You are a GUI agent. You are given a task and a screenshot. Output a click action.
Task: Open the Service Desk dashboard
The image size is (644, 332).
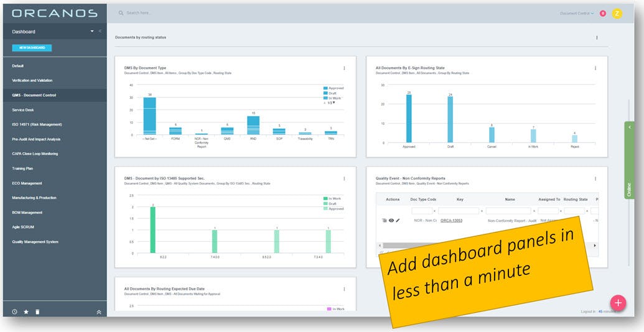coord(23,110)
